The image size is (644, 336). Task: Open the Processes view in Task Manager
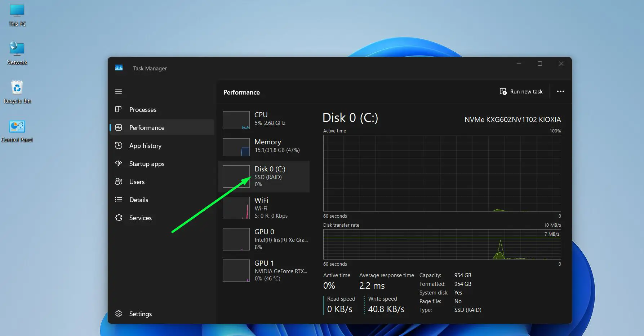[x=143, y=109]
